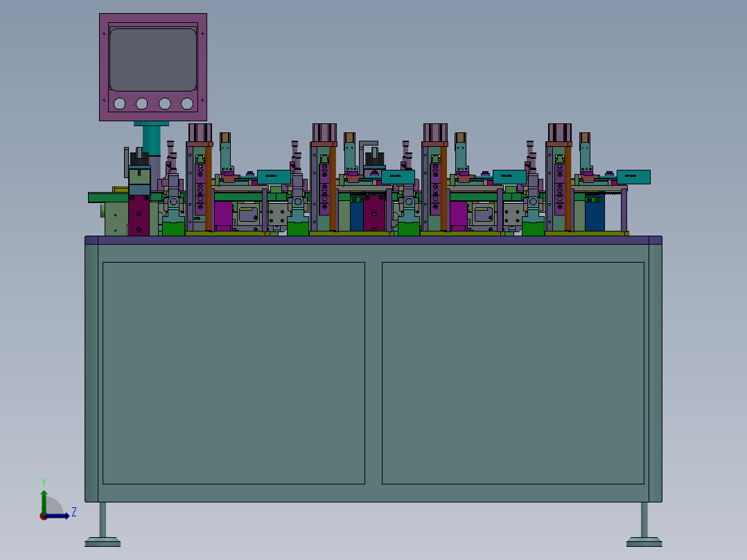Select the rightmost round button on control panel

pyautogui.click(x=187, y=103)
